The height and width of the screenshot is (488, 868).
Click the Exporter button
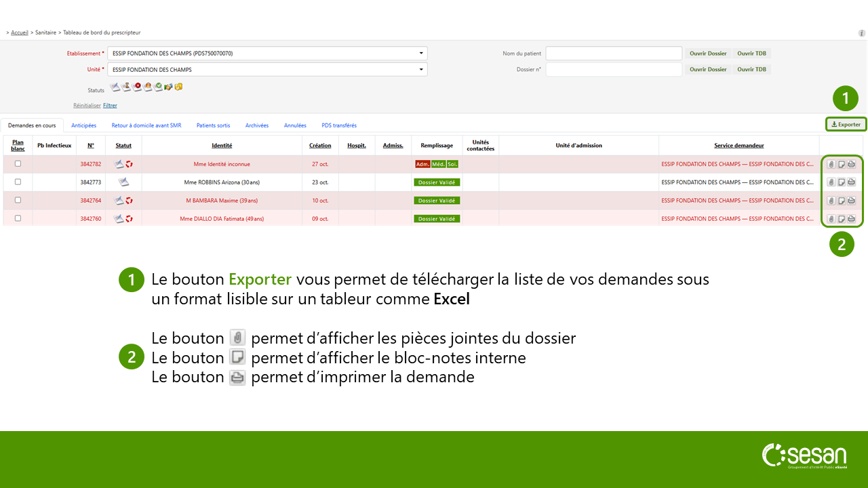(x=846, y=125)
